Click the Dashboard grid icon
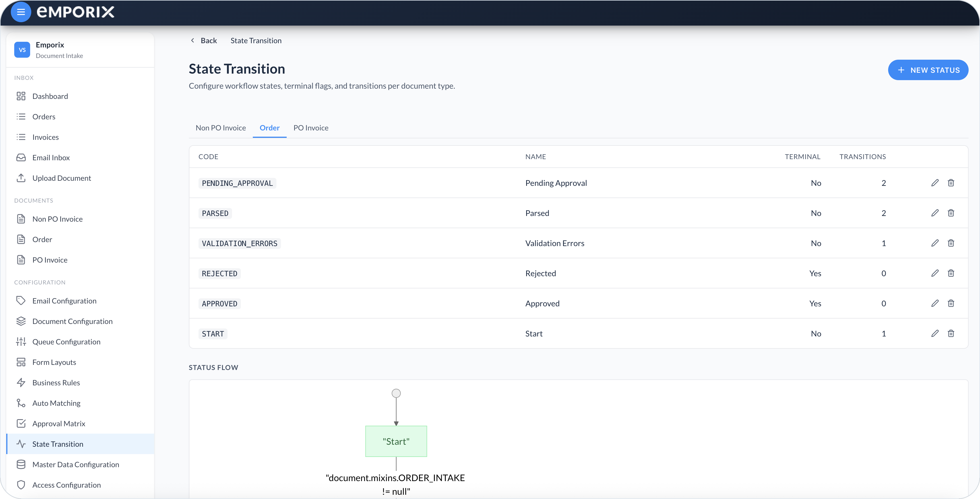Image resolution: width=980 pixels, height=499 pixels. 21,96
